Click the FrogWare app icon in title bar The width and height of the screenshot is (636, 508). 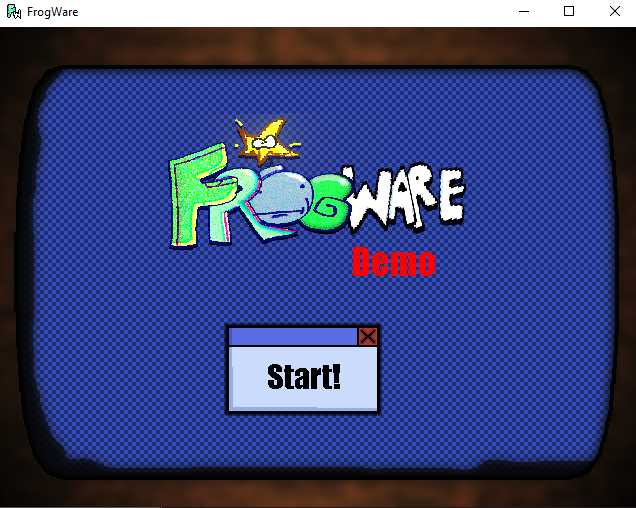(14, 11)
